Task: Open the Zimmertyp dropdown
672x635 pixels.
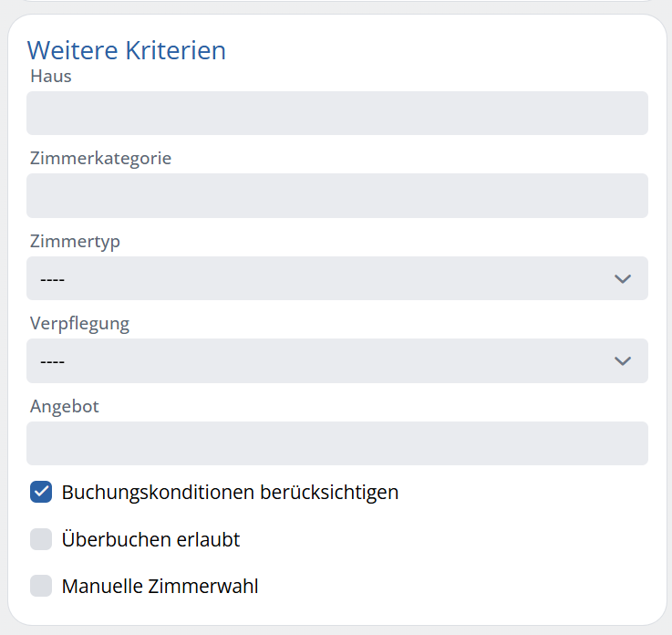Action: click(337, 278)
